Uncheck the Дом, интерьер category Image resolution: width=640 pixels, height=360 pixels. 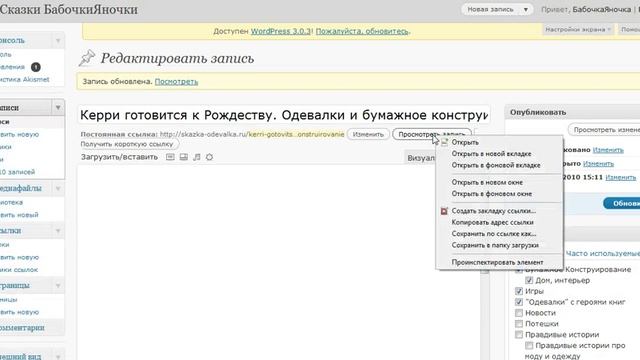coord(529,280)
